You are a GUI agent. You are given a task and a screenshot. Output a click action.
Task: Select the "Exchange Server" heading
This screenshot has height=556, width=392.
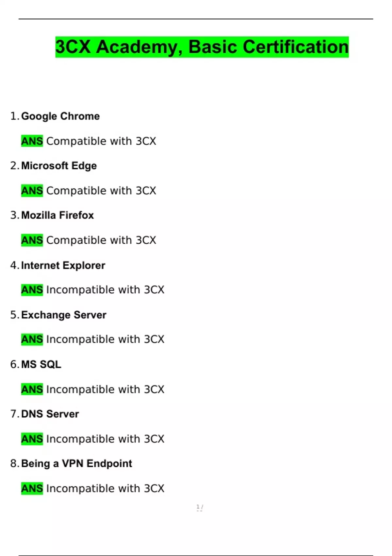[64, 315]
